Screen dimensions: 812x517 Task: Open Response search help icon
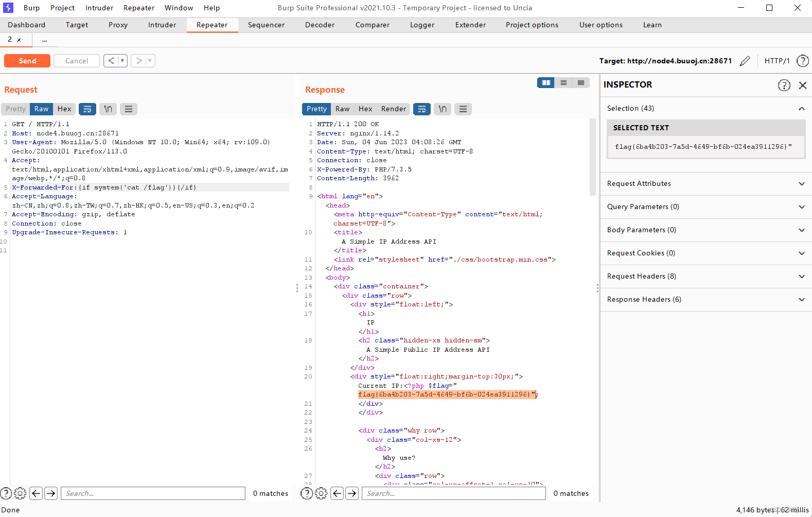point(307,493)
